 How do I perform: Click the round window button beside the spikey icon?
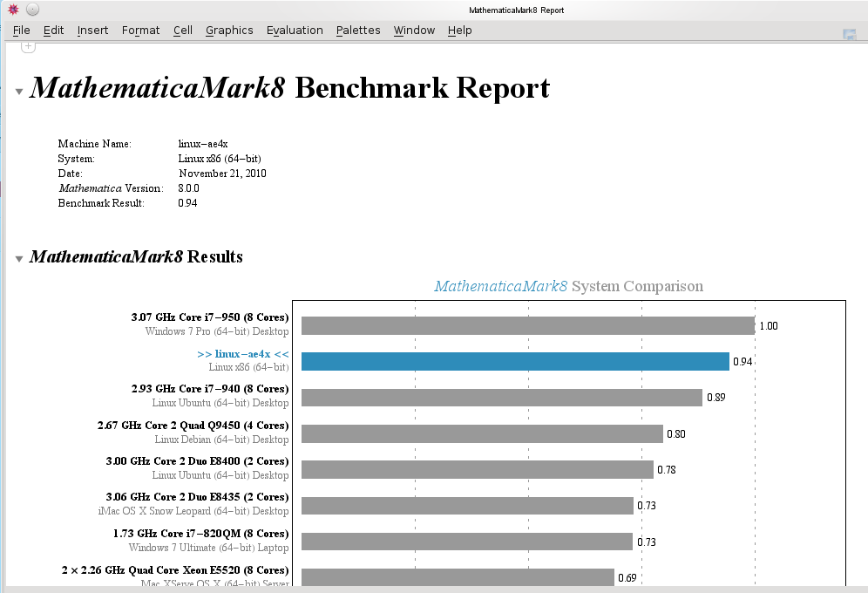click(x=32, y=10)
